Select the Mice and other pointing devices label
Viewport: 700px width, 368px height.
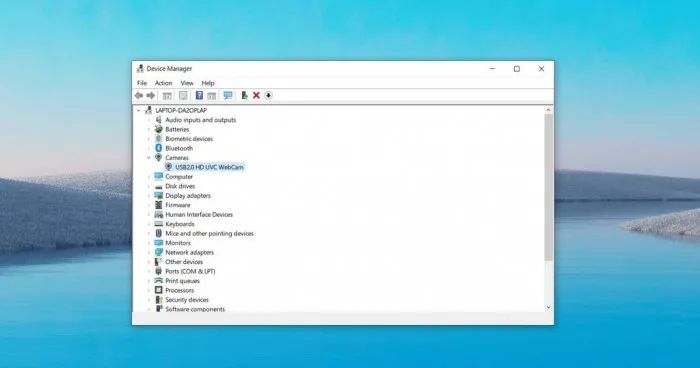click(209, 234)
